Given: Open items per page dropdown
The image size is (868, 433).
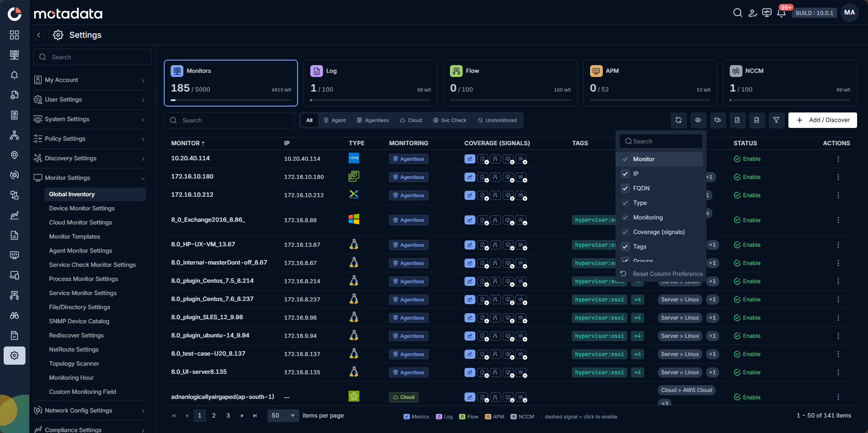Looking at the screenshot, I should pyautogui.click(x=283, y=416).
